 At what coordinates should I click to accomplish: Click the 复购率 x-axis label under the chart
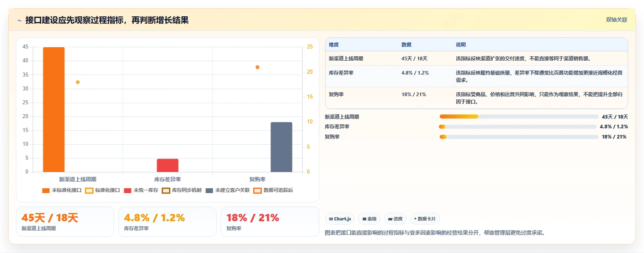click(x=257, y=179)
